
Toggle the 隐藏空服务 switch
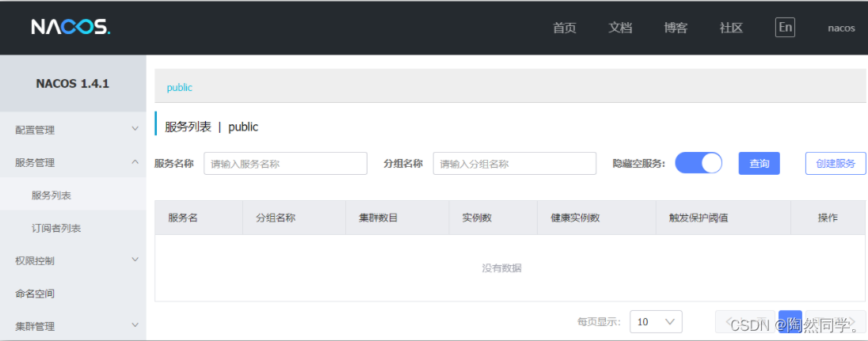pos(698,163)
